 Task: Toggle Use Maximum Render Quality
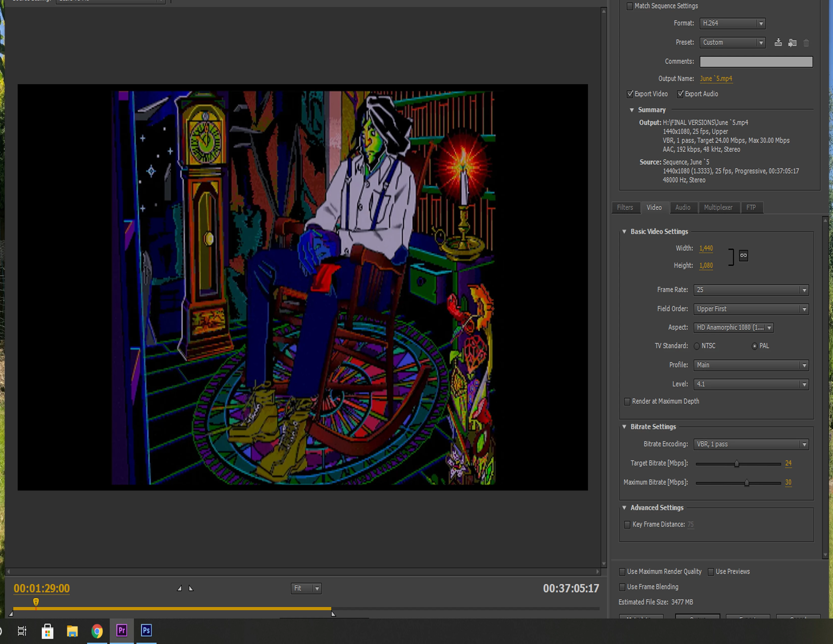[622, 572]
